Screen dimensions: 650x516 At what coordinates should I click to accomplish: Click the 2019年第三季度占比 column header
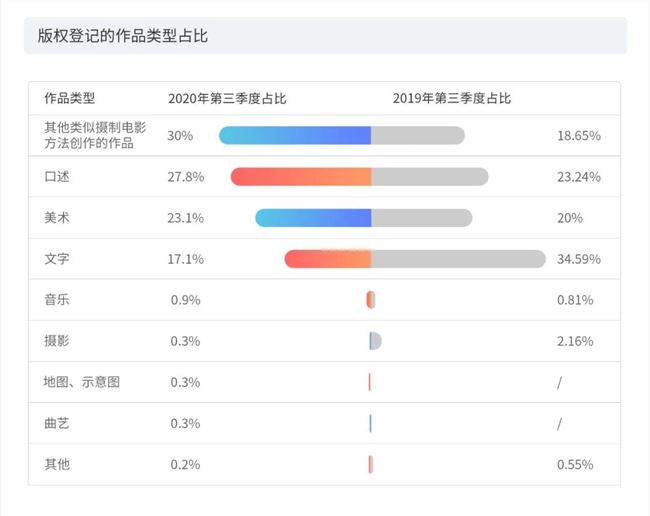pos(451,98)
